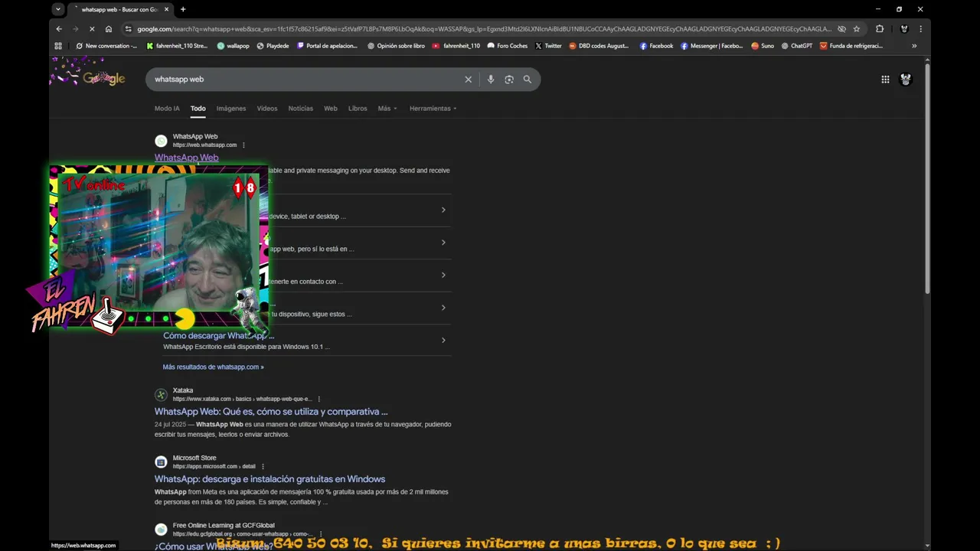The height and width of the screenshot is (551, 980).
Task: Open Microsoft Store WhatsApp descarga link
Action: (269, 479)
